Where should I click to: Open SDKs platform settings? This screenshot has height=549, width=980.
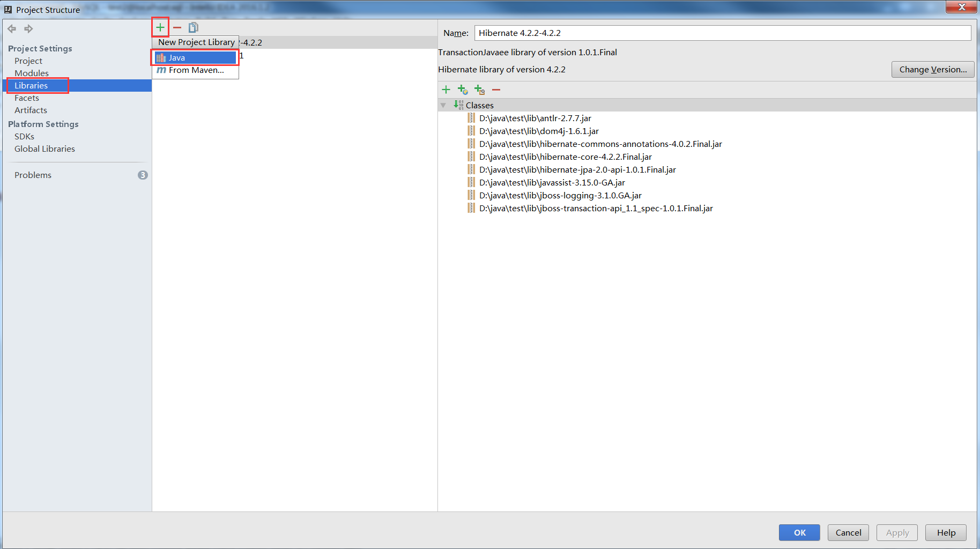(x=24, y=136)
